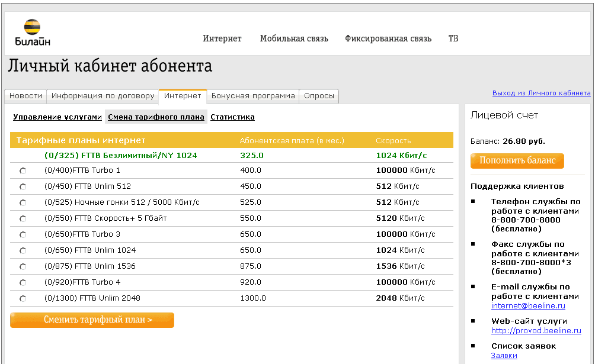The width and height of the screenshot is (595, 364).
Task: Choose the FTTB Unlim 1536 radio button
Action: point(23,266)
